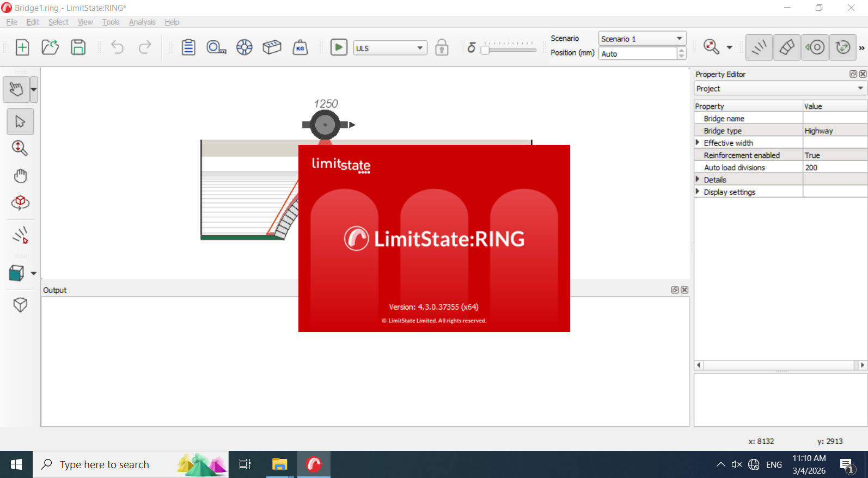The height and width of the screenshot is (478, 868).
Task: Open Task View on taskbar
Action: (x=245, y=464)
